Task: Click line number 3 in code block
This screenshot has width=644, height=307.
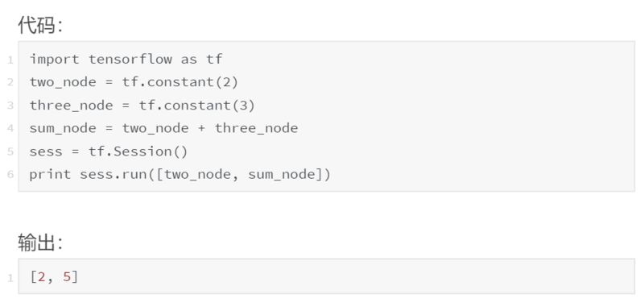Action: [10, 106]
